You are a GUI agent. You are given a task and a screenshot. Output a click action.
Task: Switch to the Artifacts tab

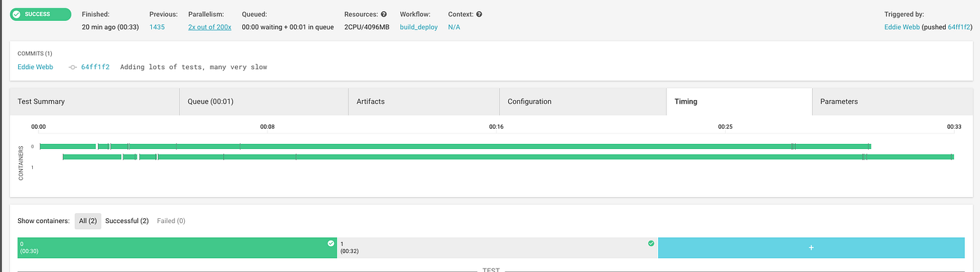423,101
